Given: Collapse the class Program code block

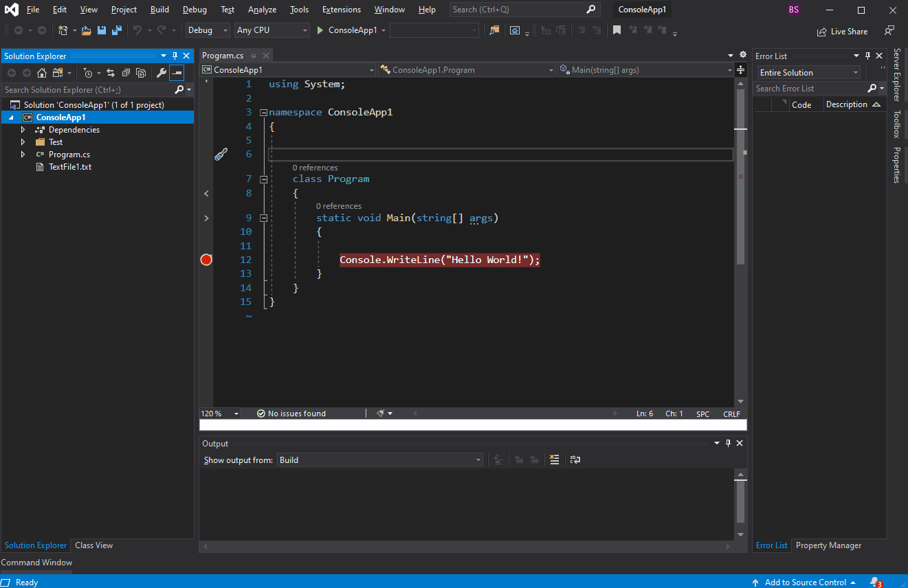Looking at the screenshot, I should pyautogui.click(x=263, y=179).
